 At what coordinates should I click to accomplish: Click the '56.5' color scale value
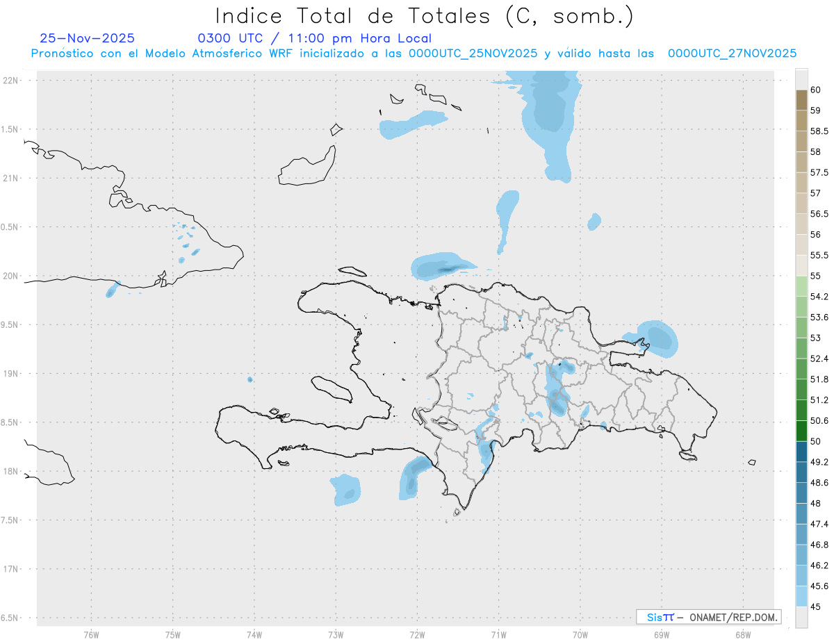[x=819, y=214]
